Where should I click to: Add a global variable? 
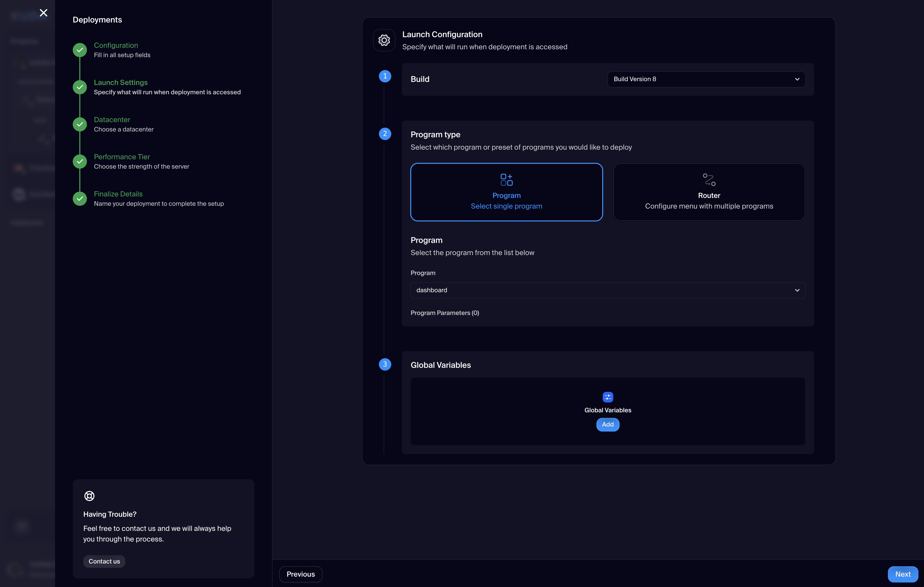607,425
